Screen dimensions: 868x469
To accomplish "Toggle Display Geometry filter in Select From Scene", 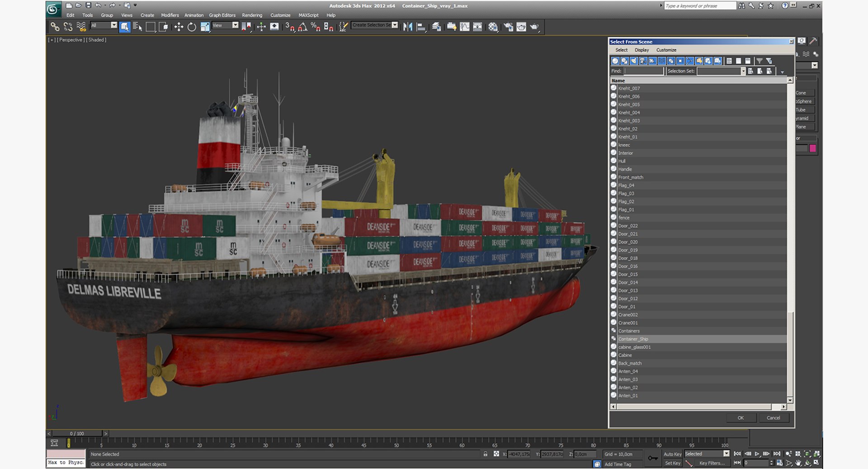I will pos(615,61).
